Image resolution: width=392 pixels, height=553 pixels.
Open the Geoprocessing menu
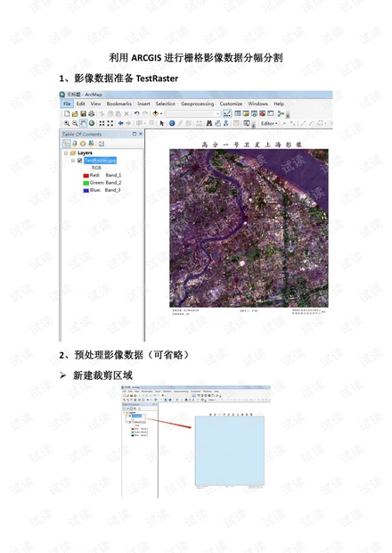click(x=197, y=103)
